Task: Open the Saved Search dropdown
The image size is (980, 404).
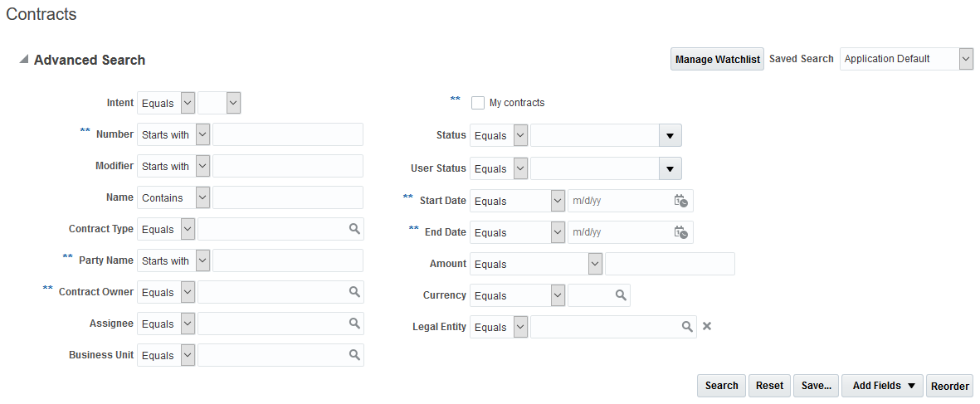Action: pyautogui.click(x=966, y=59)
